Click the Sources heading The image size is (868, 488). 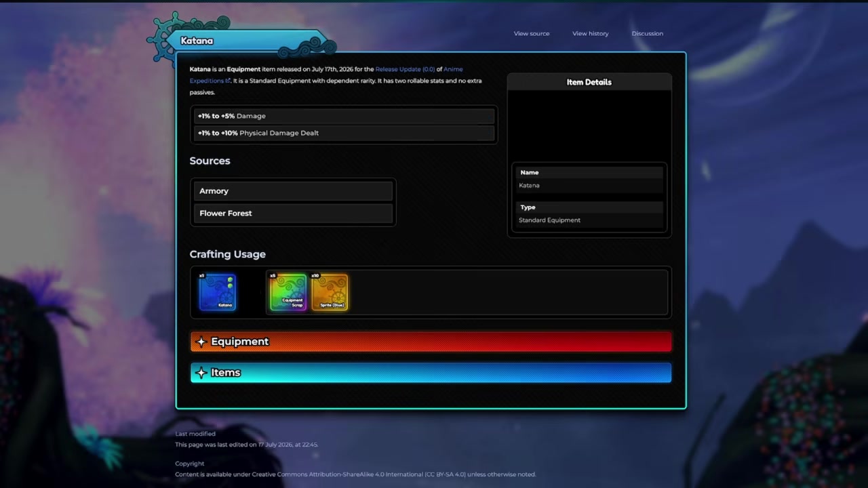coord(210,161)
